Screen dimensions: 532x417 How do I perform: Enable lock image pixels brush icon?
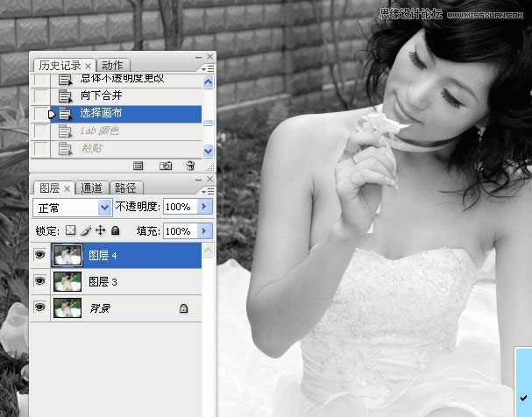click(85, 231)
